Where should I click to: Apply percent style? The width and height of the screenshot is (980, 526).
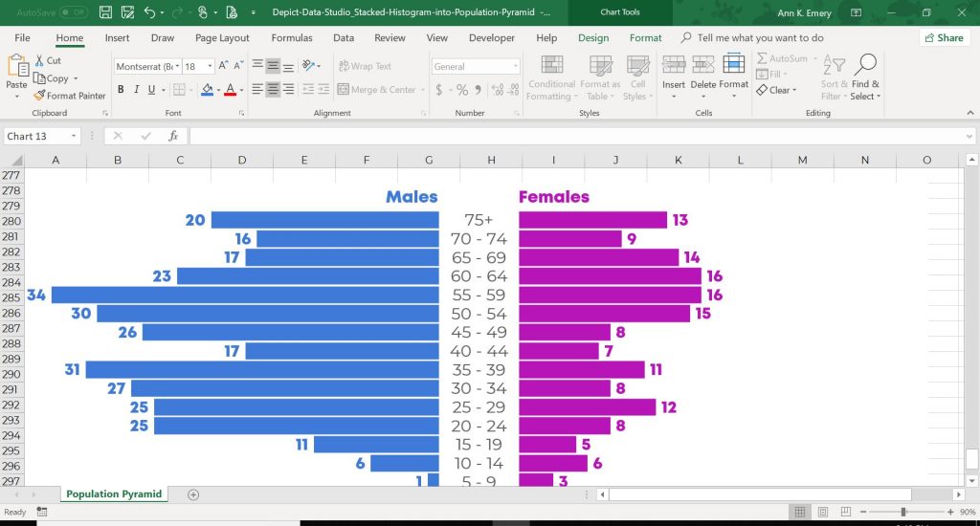[462, 90]
